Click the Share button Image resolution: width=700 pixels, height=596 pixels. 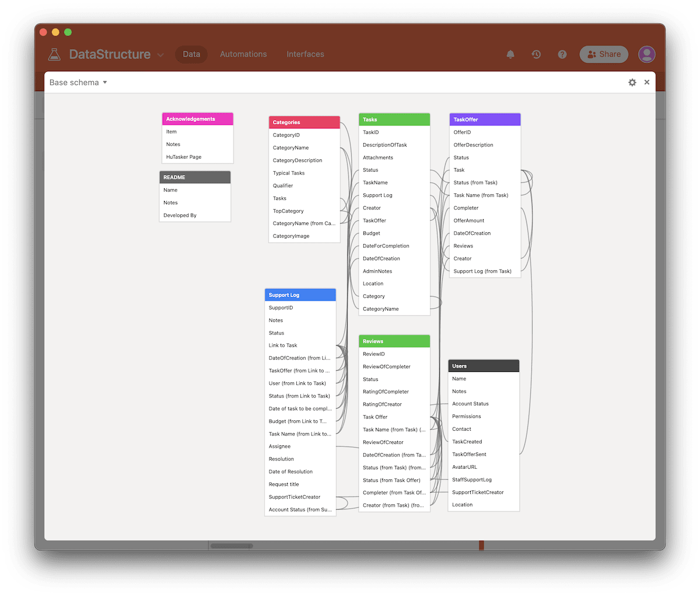click(604, 54)
